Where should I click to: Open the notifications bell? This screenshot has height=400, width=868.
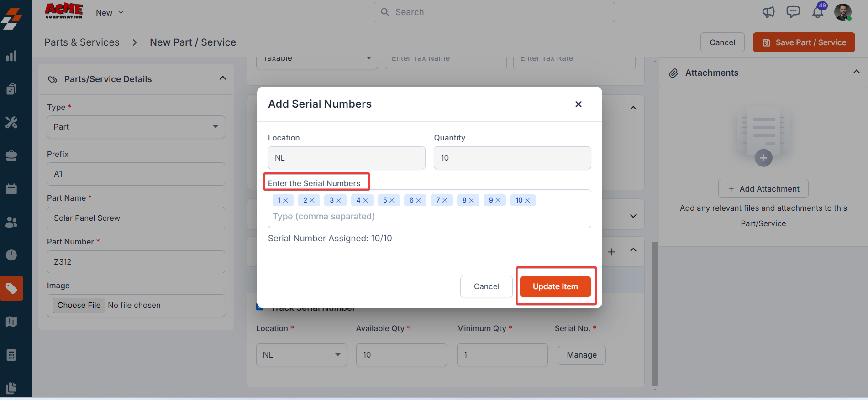click(818, 12)
